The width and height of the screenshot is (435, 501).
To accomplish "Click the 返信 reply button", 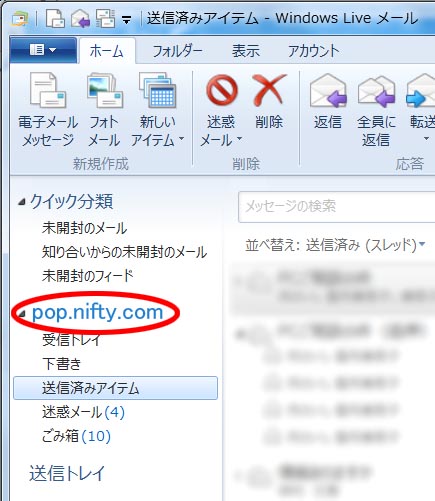I will pyautogui.click(x=328, y=102).
